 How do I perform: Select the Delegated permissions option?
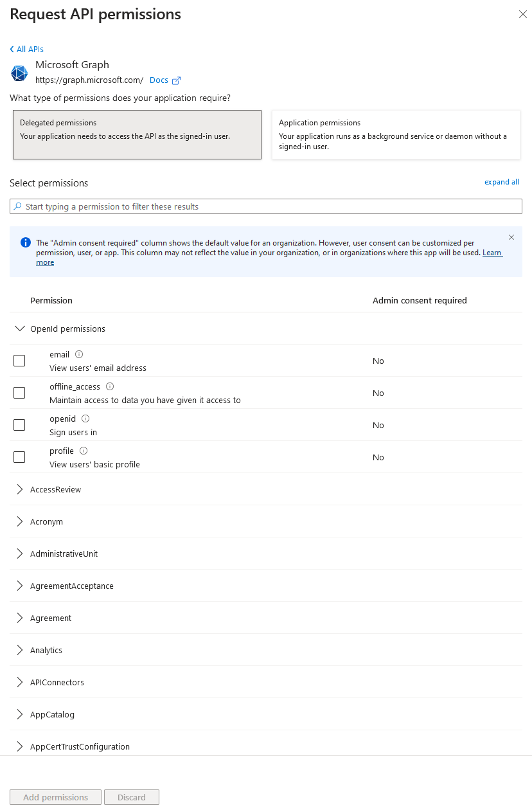tap(137, 134)
